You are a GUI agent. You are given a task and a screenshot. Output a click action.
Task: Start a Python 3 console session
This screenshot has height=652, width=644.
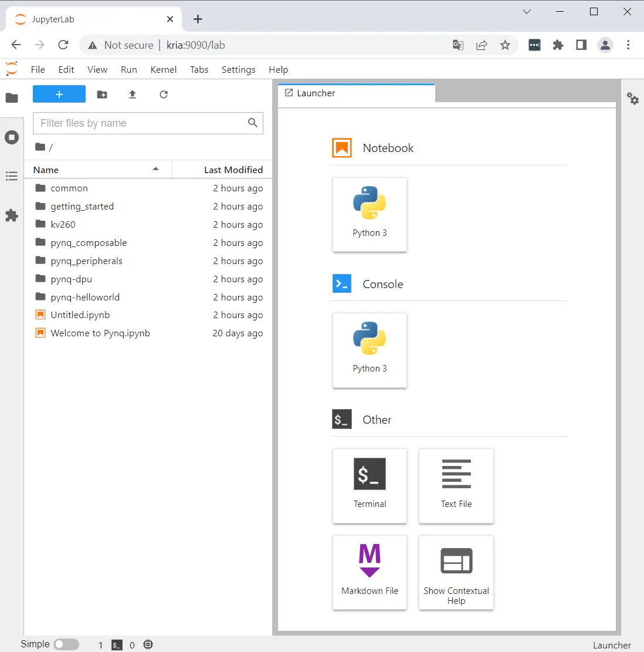coord(370,350)
